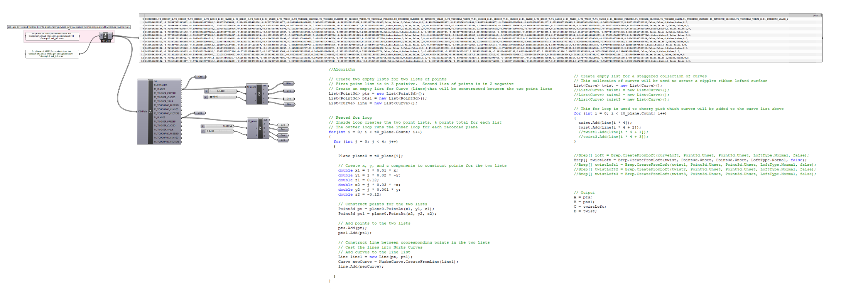Adjust the y slider set to 0.125

(x=217, y=131)
